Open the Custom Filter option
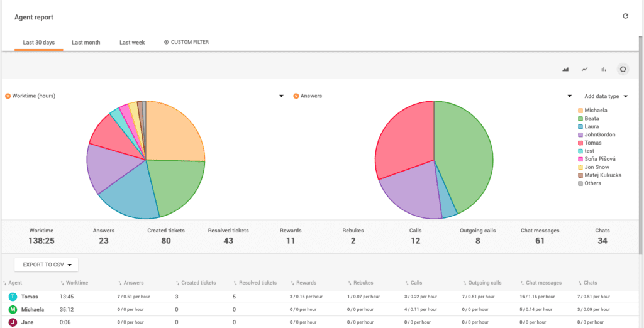644x328 pixels. (186, 43)
